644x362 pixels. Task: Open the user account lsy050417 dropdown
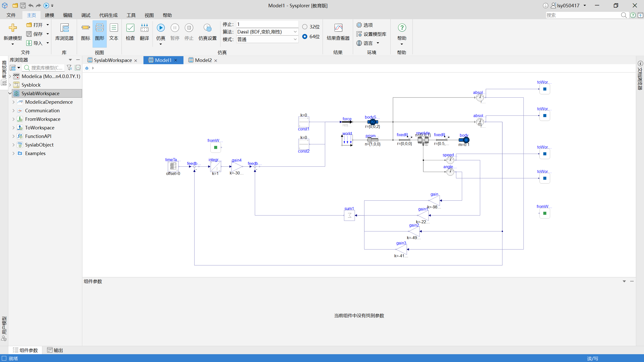click(x=585, y=5)
